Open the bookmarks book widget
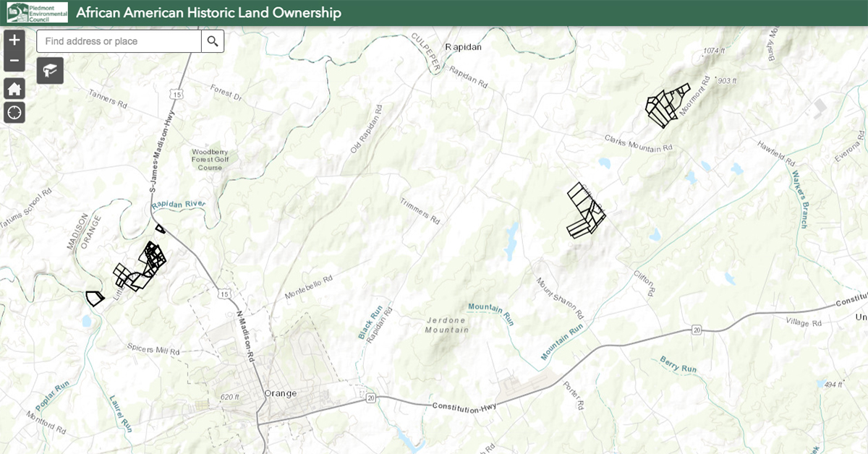 click(51, 70)
